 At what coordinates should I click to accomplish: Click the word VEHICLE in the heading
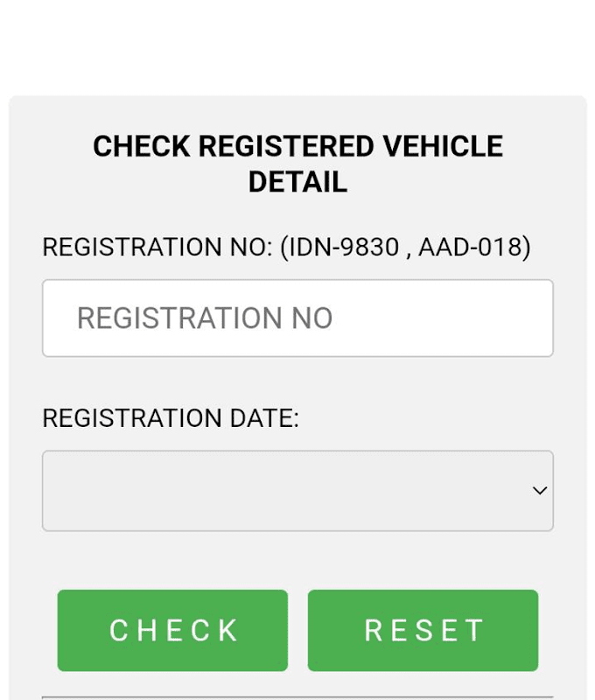pyautogui.click(x=443, y=146)
